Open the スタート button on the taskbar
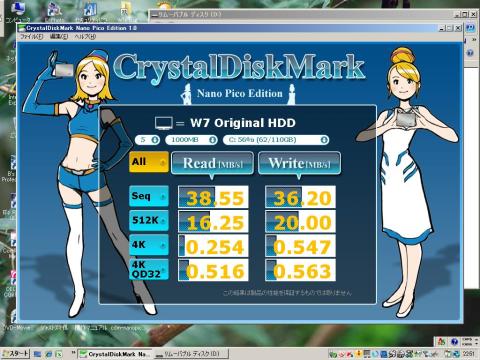Viewport: 480px width, 360px height. click(x=15, y=354)
